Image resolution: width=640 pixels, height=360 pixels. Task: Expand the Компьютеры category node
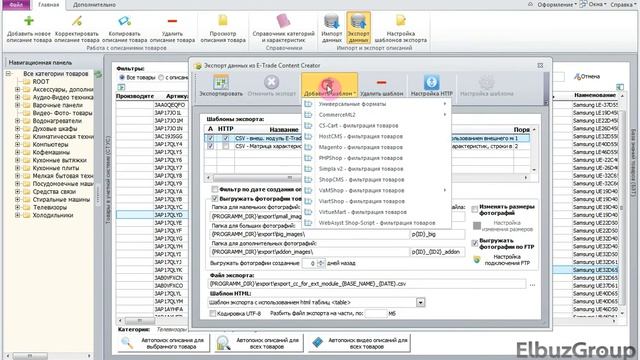tap(18, 144)
